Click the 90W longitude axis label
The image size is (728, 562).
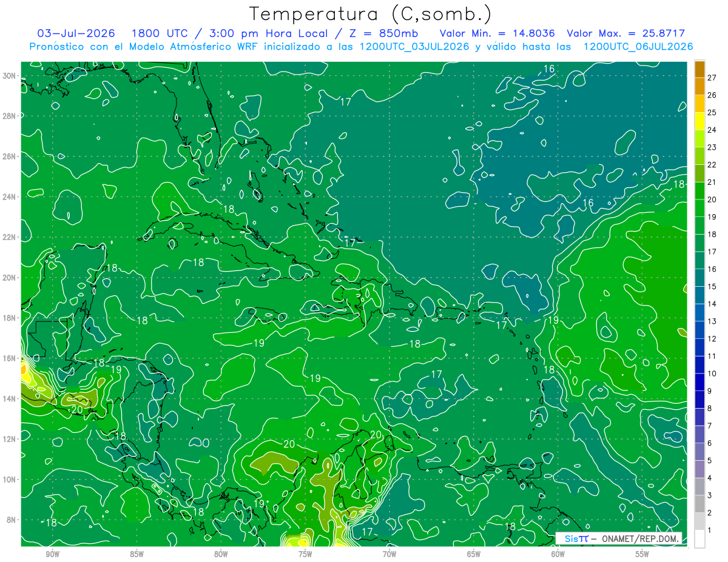[52, 554]
